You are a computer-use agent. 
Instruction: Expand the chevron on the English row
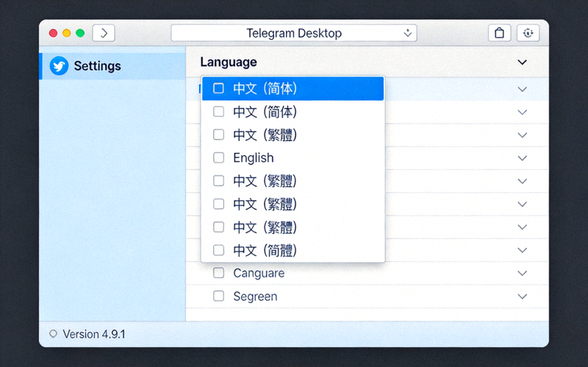(x=522, y=158)
